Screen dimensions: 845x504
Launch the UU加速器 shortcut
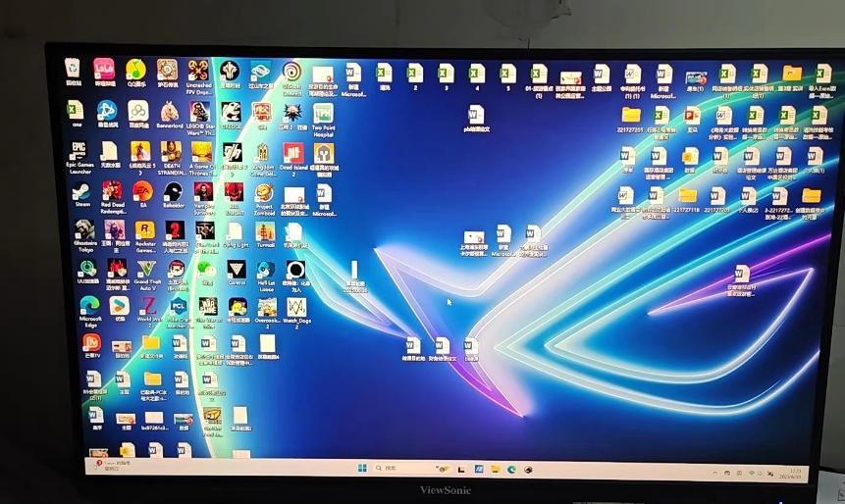point(86,271)
